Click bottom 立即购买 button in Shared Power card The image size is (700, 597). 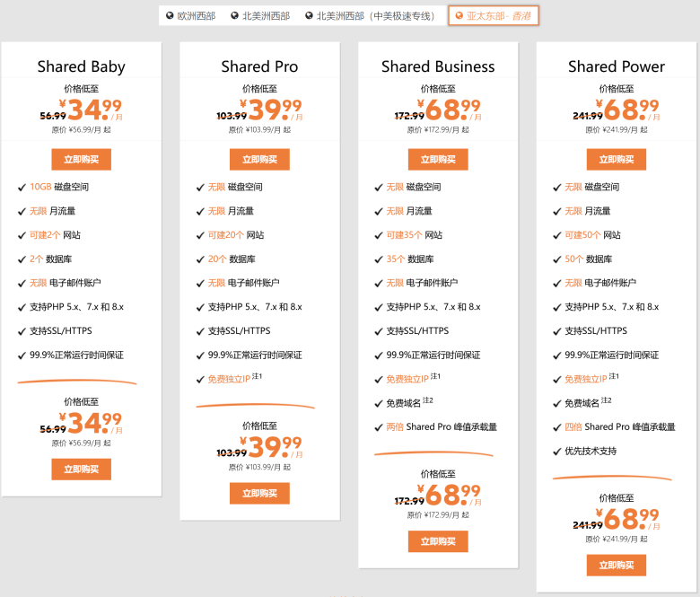click(x=616, y=566)
